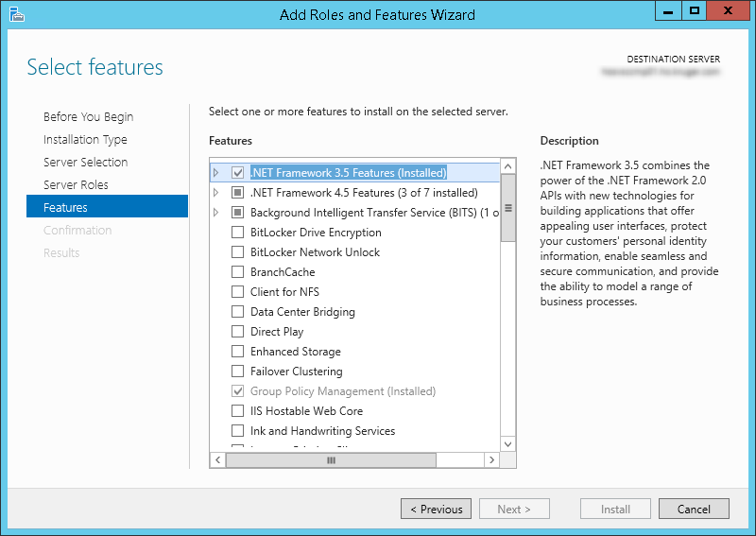This screenshot has height=536, width=756.
Task: Select the 'BranchCache' row text
Action: (283, 272)
